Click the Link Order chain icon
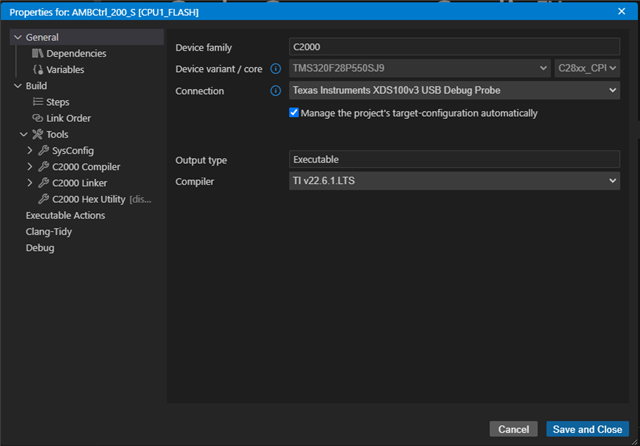 [38, 118]
